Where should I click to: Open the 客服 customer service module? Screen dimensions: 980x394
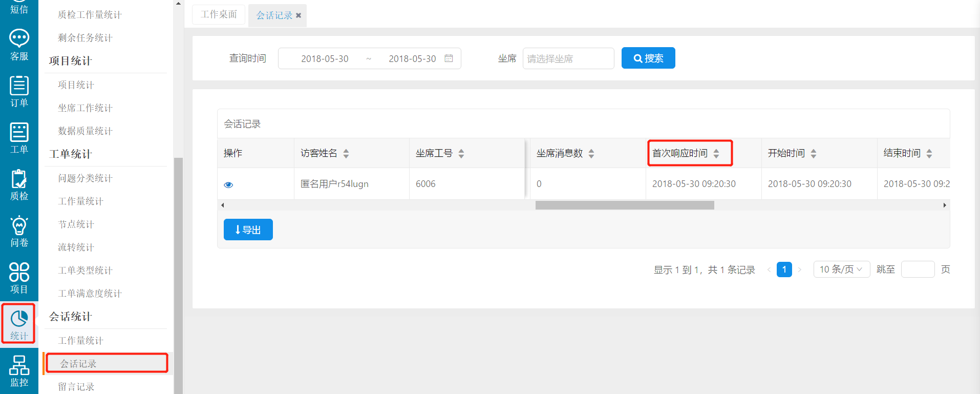coord(19,45)
